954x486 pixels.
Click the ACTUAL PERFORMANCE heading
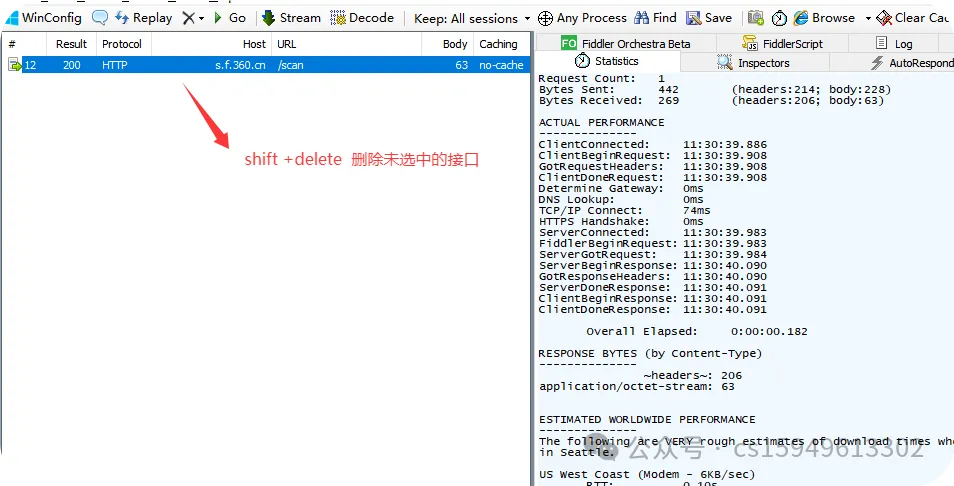tap(601, 122)
